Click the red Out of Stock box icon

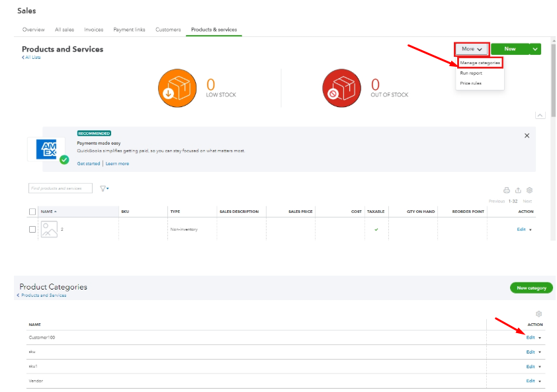click(x=341, y=88)
